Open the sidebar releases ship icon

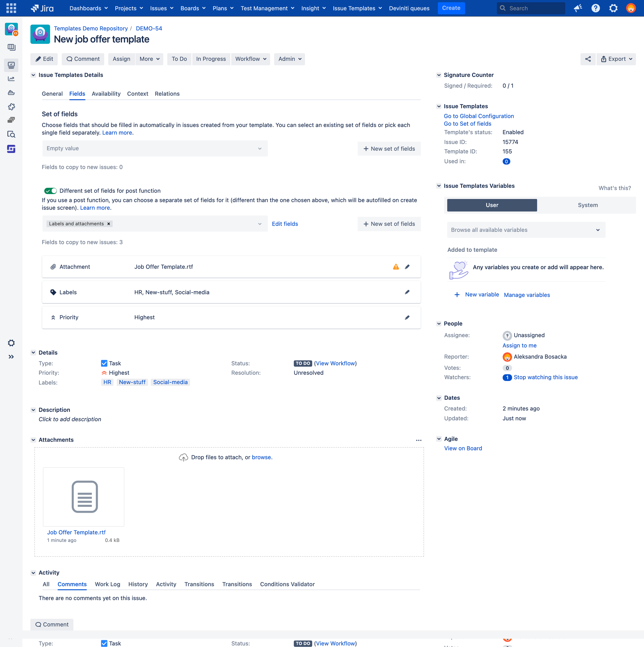click(x=11, y=93)
